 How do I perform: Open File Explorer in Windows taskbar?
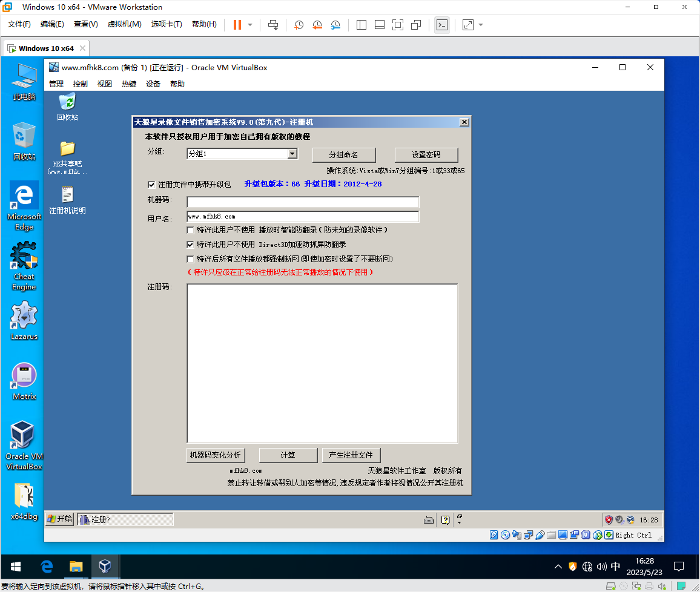point(76,567)
